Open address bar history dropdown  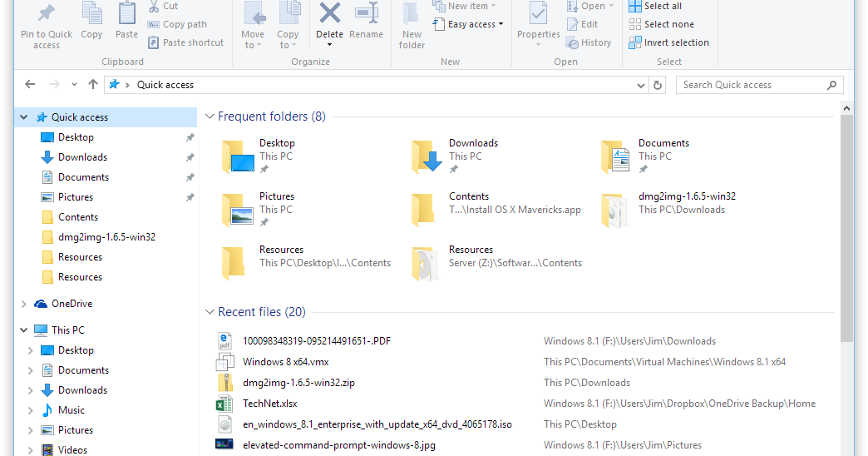pyautogui.click(x=640, y=86)
